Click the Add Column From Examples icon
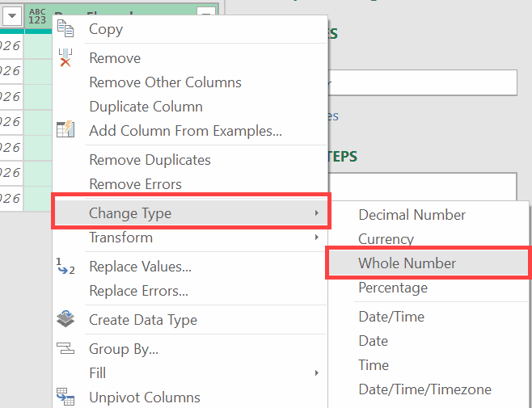This screenshot has width=532, height=408. tap(65, 129)
